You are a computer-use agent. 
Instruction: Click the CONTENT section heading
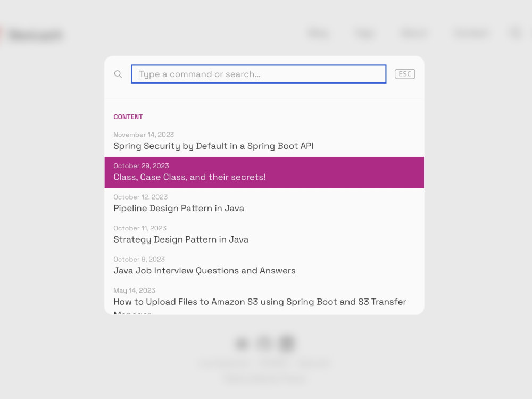128,117
